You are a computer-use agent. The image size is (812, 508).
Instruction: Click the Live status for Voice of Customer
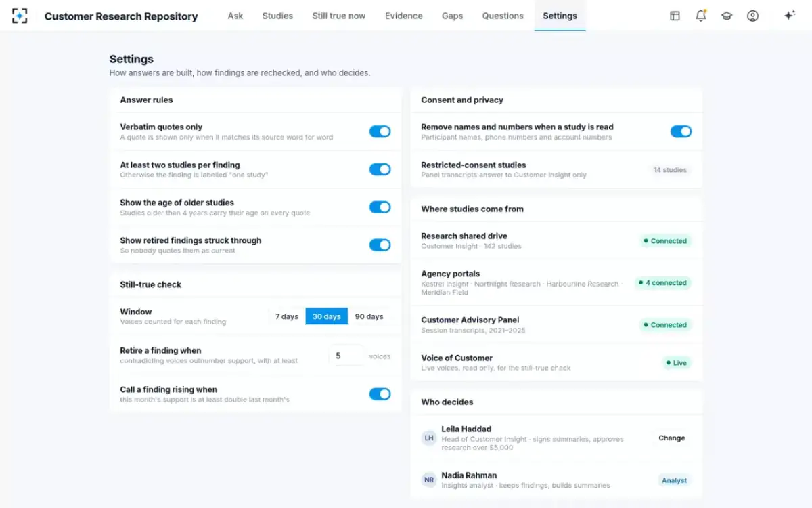677,363
